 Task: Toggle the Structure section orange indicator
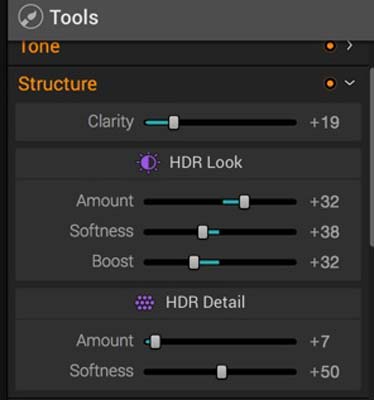[330, 83]
